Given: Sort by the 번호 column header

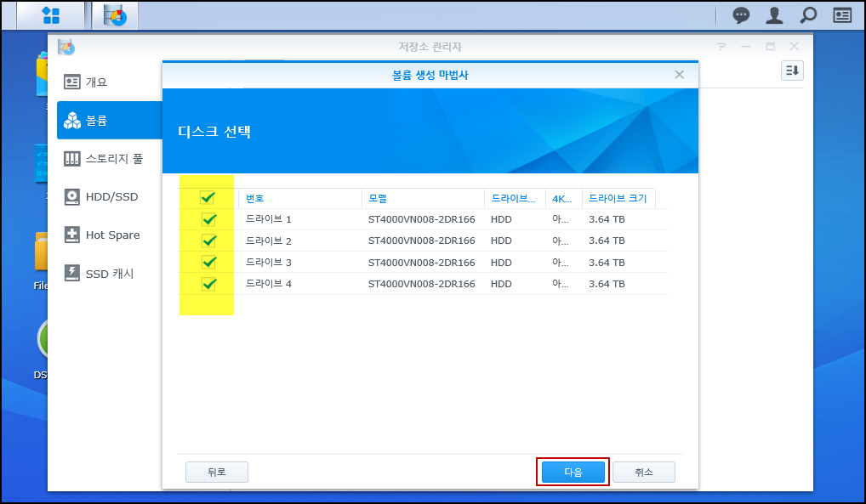Looking at the screenshot, I should (x=300, y=198).
